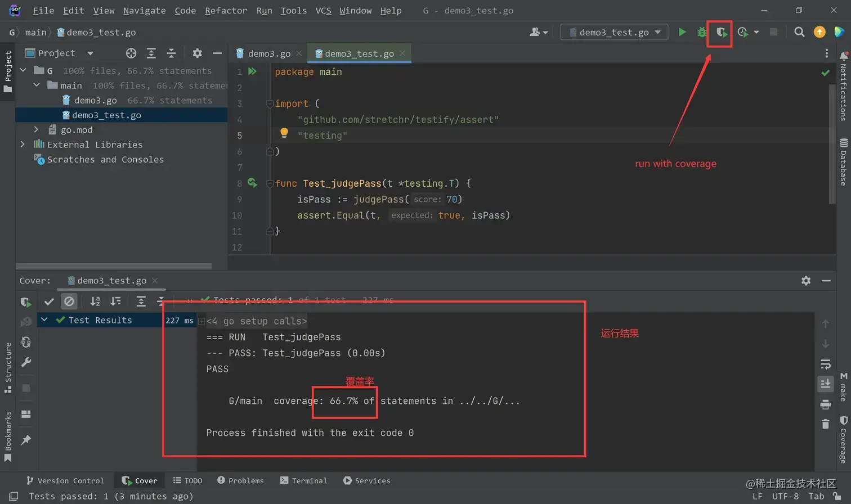Toggle scroll to end of console
This screenshot has height=504, width=851.
click(x=826, y=384)
